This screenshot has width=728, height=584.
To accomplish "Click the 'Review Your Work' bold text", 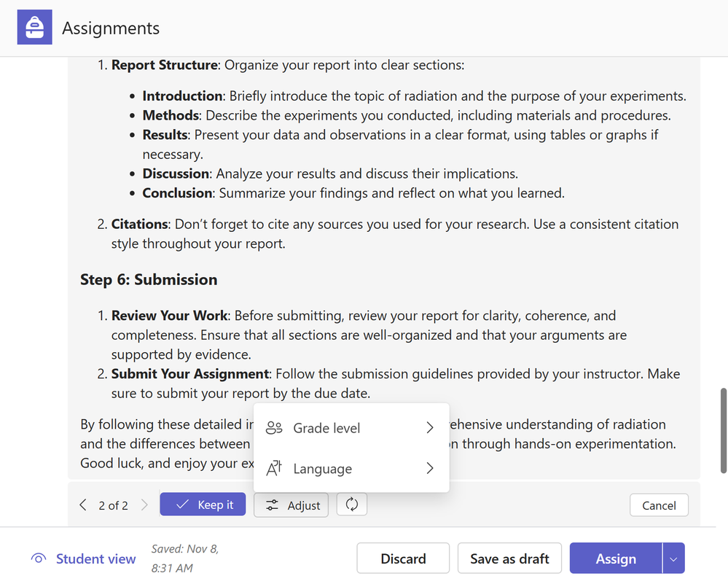I will [x=170, y=316].
